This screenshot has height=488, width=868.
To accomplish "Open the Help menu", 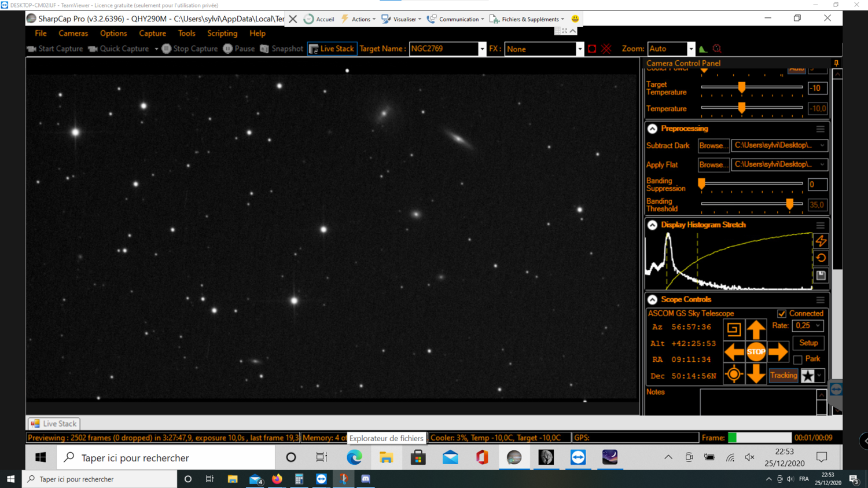I will (x=258, y=34).
